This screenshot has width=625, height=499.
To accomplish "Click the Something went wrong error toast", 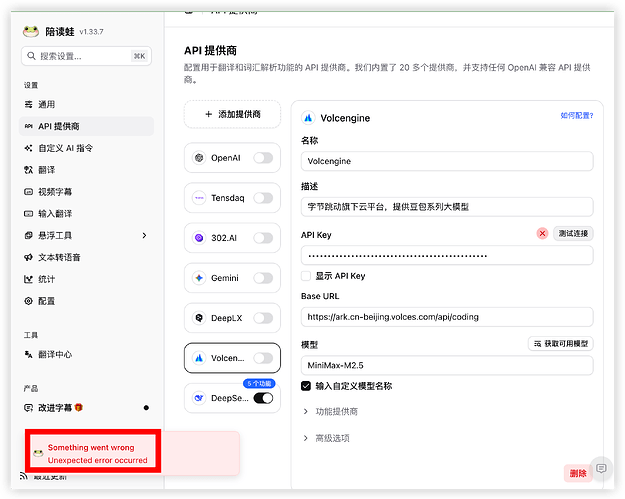I will pyautogui.click(x=132, y=454).
